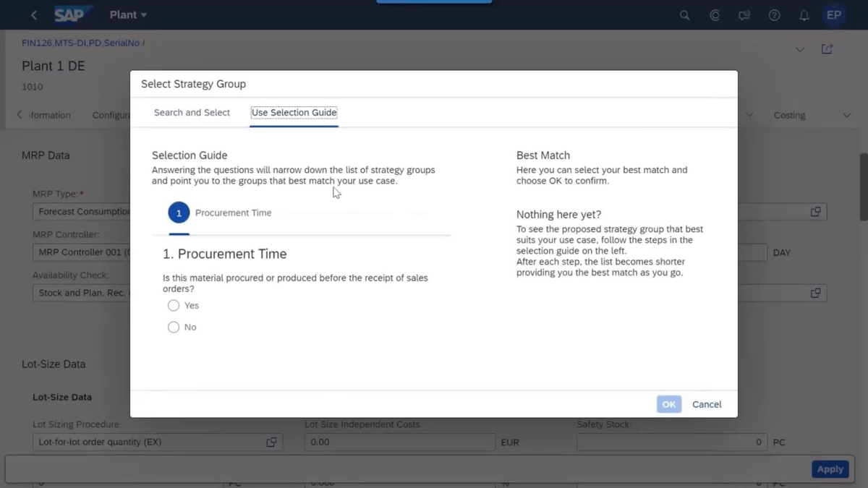The width and height of the screenshot is (868, 488).
Task: Switch to the Search and Select tab
Action: tap(192, 113)
